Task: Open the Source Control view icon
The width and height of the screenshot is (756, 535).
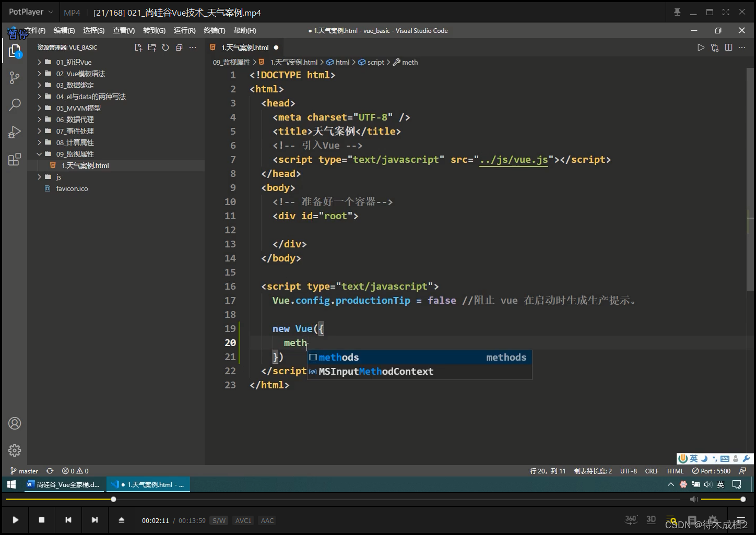Action: [15, 78]
